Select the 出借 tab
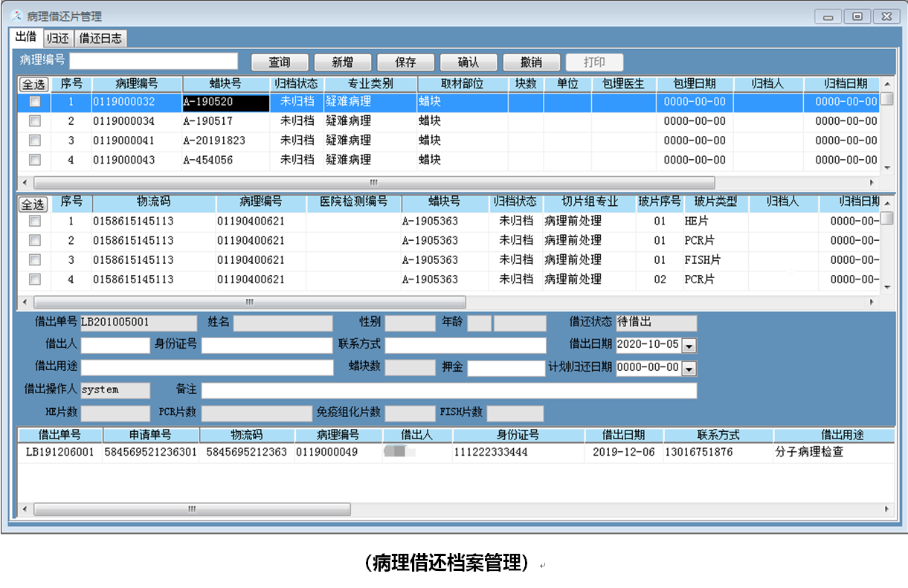The width and height of the screenshot is (908, 588). (28, 38)
